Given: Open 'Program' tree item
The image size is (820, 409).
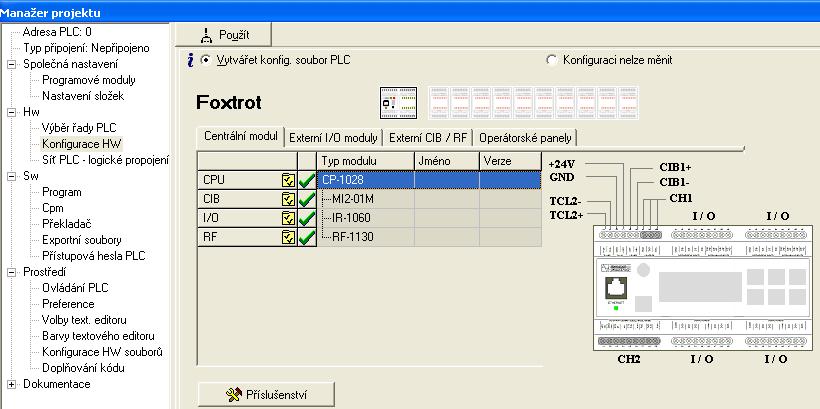Looking at the screenshot, I should click(62, 192).
